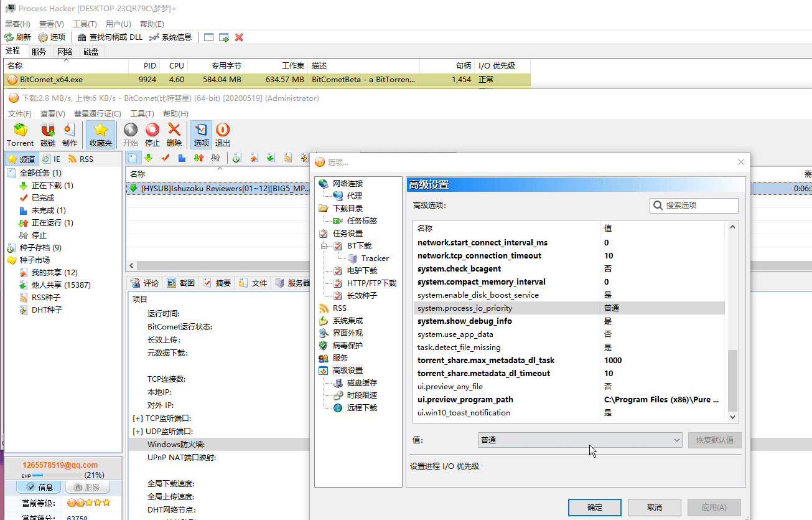Select 他人共享 (15387) in sidebar
The height and width of the screenshot is (520, 812).
point(61,285)
